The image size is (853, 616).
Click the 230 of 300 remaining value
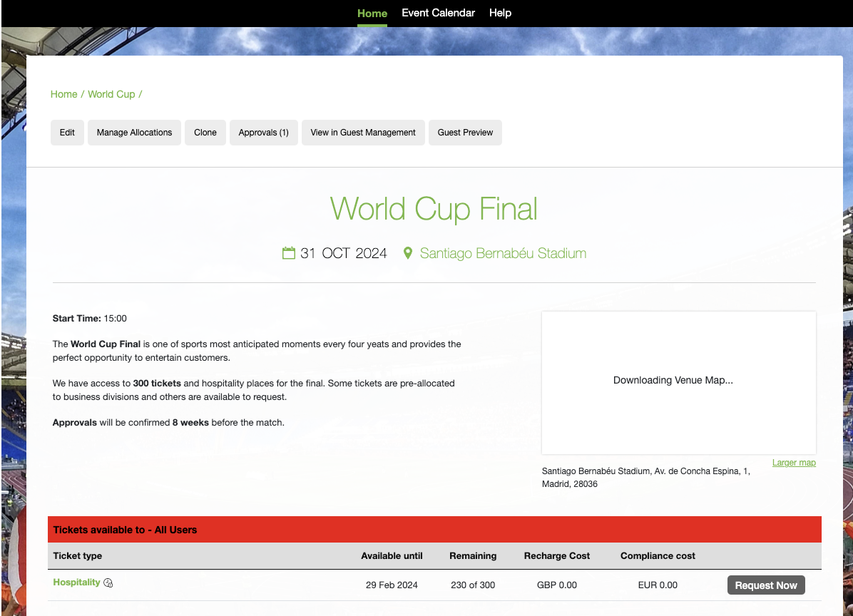[x=473, y=585]
